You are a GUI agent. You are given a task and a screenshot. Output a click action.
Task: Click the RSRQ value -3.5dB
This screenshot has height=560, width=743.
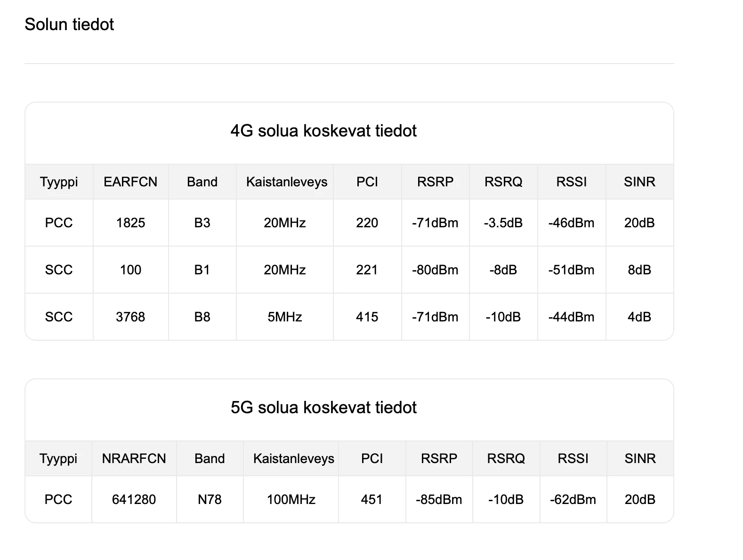pyautogui.click(x=503, y=223)
